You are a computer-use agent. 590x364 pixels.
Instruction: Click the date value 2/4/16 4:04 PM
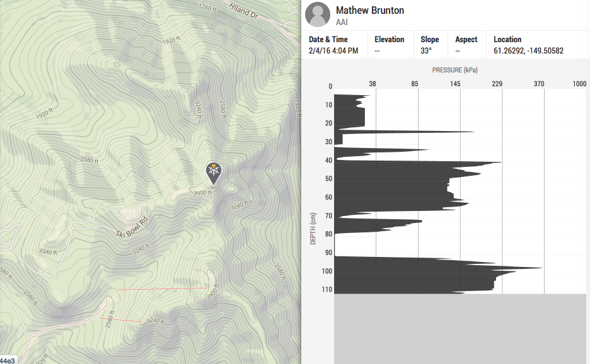coord(333,51)
